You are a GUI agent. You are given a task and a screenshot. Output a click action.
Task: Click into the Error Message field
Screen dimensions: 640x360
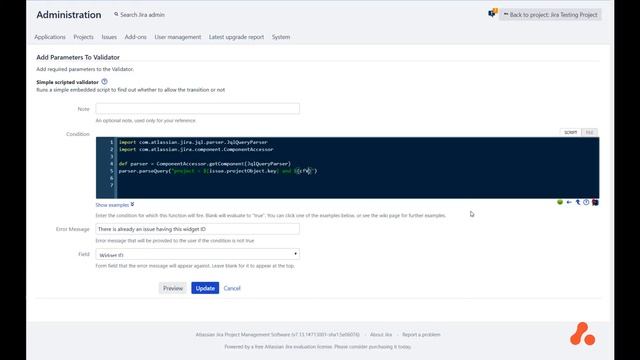198,229
